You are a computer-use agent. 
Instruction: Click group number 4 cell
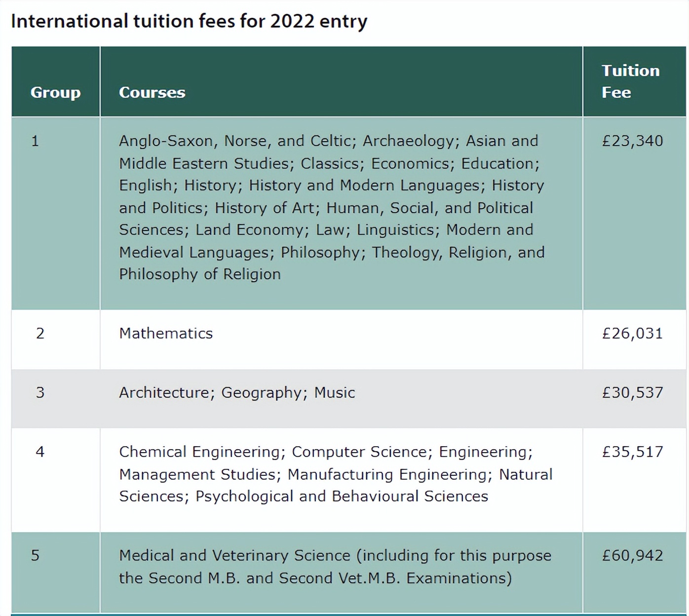pyautogui.click(x=40, y=452)
